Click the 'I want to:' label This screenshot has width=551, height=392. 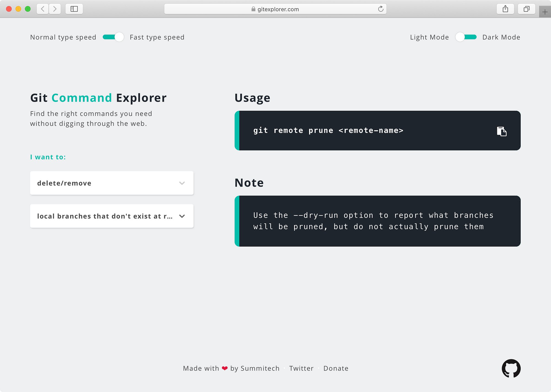[x=48, y=157]
